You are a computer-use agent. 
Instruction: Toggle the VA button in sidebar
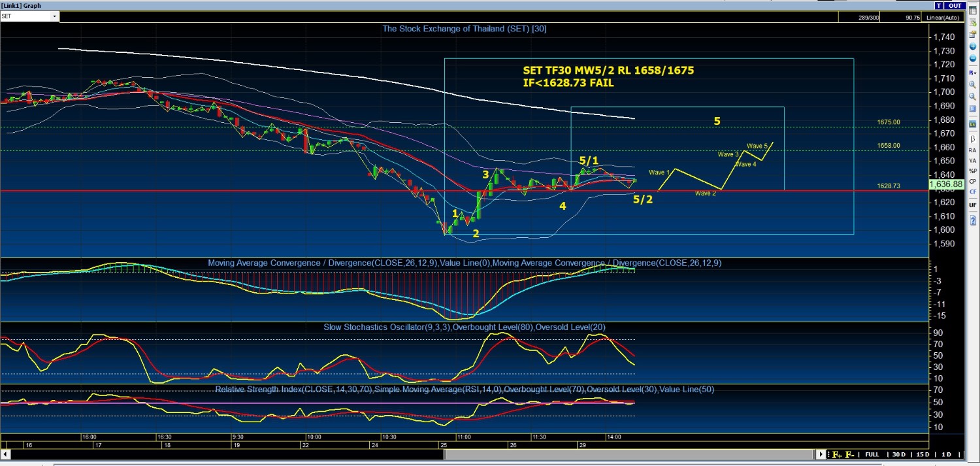coord(973,161)
